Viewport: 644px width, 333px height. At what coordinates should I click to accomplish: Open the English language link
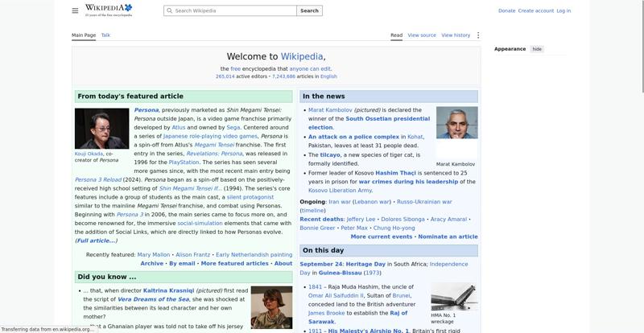(328, 76)
